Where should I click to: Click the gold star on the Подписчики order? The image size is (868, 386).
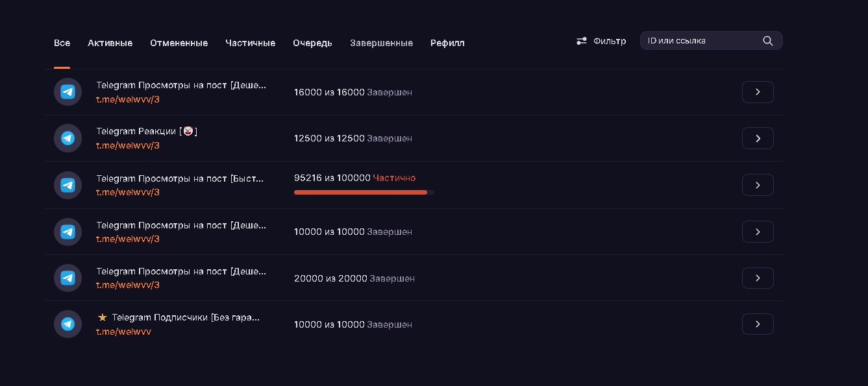[102, 318]
